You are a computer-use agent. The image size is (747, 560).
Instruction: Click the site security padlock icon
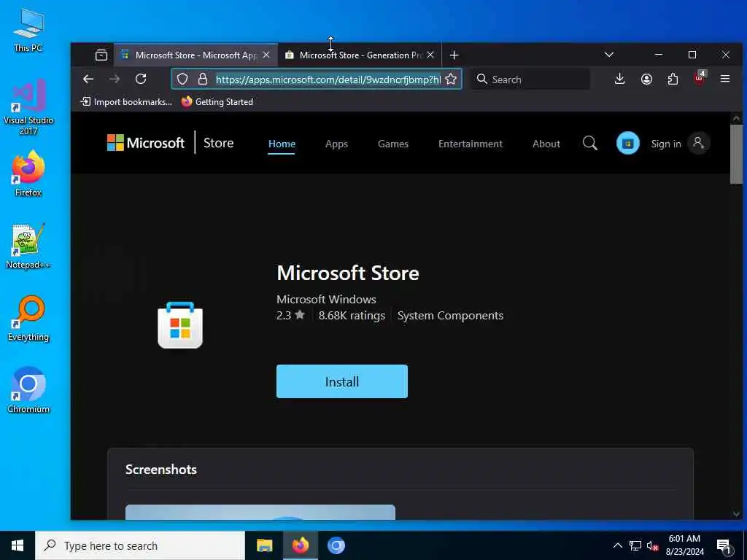click(203, 79)
